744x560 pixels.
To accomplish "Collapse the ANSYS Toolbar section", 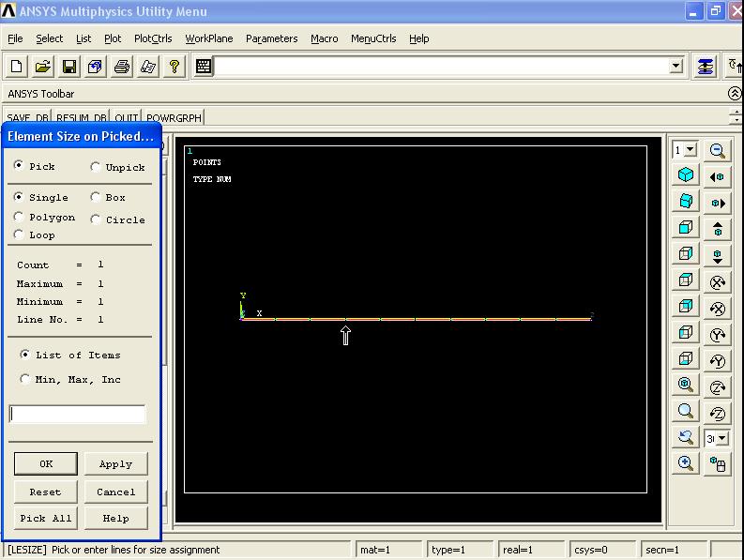I will [735, 94].
